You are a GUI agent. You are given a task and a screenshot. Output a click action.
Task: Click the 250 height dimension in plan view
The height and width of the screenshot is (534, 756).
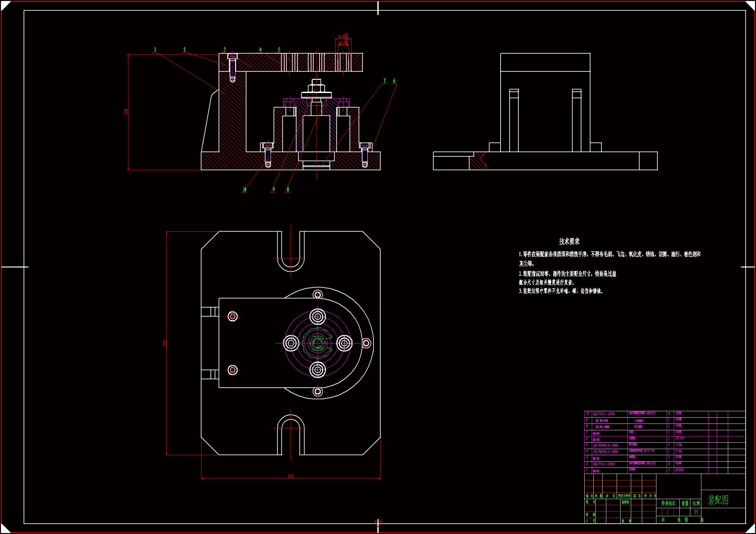point(165,343)
